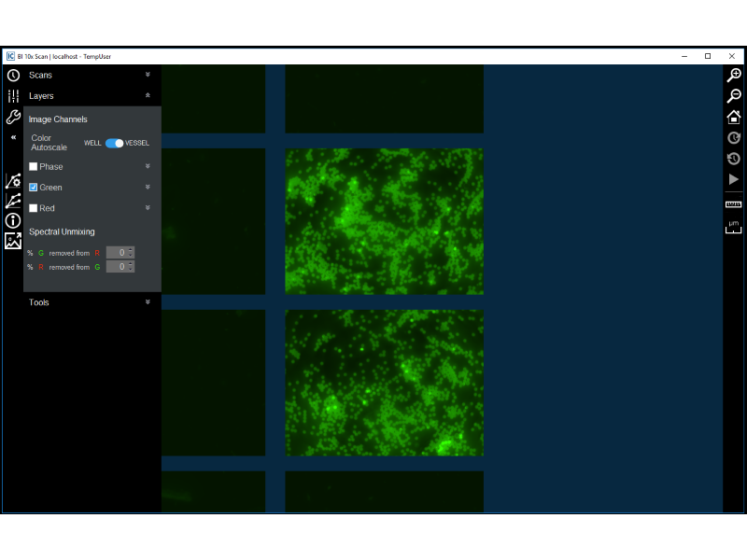
Task: Step to the previous time point icon
Action: 734,159
